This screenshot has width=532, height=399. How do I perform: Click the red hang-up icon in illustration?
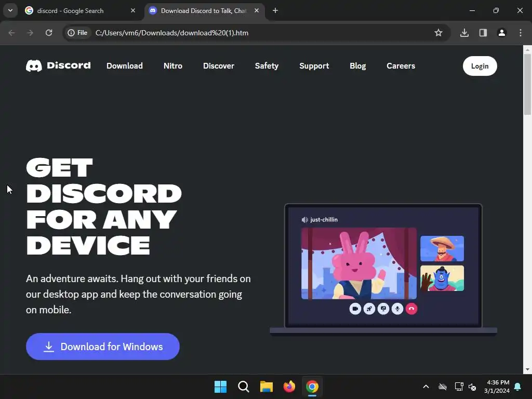click(x=411, y=309)
